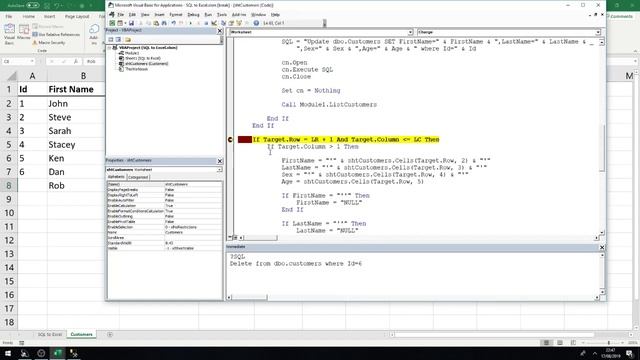Click the Visual Basic icon in Excel ribbon

coord(9,34)
